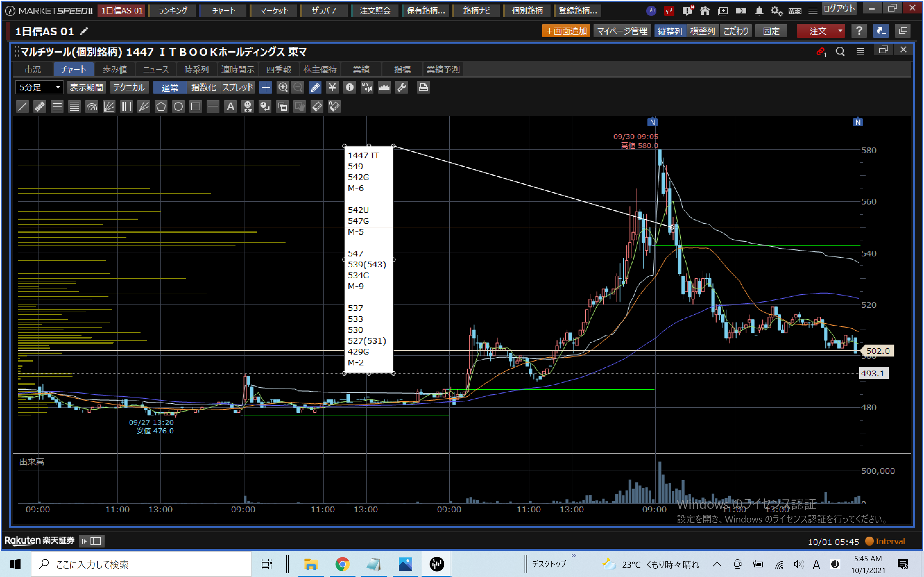Image resolution: width=924 pixels, height=577 pixels.
Task: Click the マイページ管理 button
Action: 622,31
